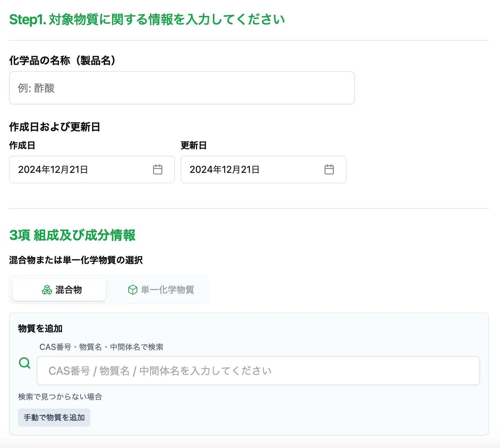Image resolution: width=500 pixels, height=448 pixels.
Task: Click the 作成日および更新日 label
Action: click(x=55, y=127)
